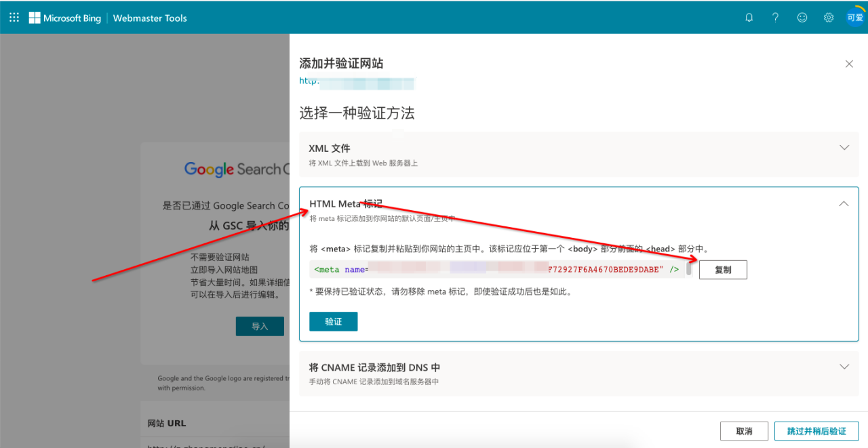The image size is (868, 448).
Task: Open the settings gear icon
Action: coord(829,18)
